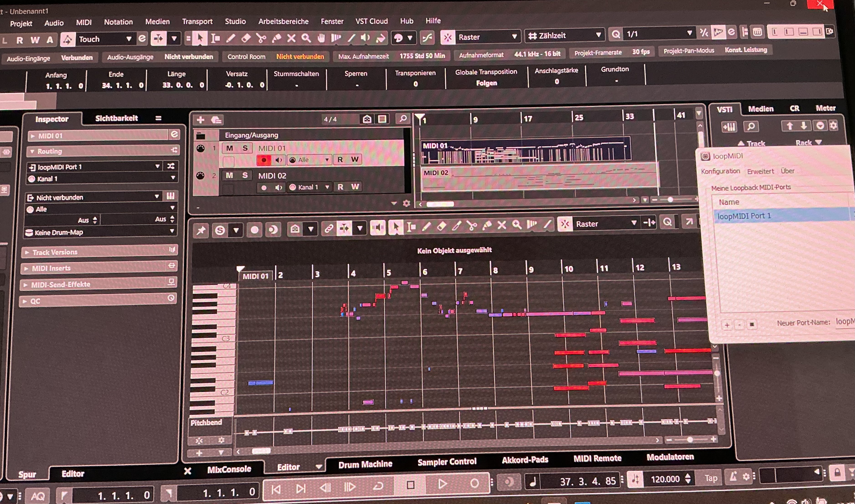
Task: Switch to the MixConsole tab
Action: [229, 469]
